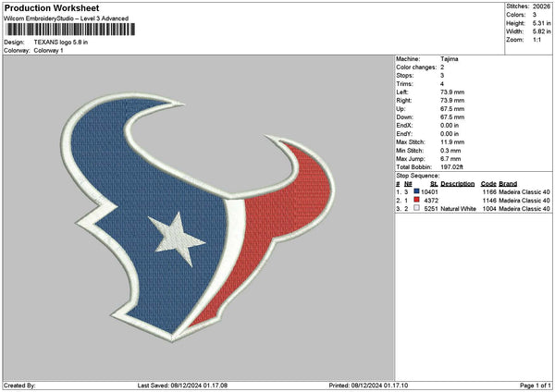Click the Natural White thread color swatch

coord(416,208)
